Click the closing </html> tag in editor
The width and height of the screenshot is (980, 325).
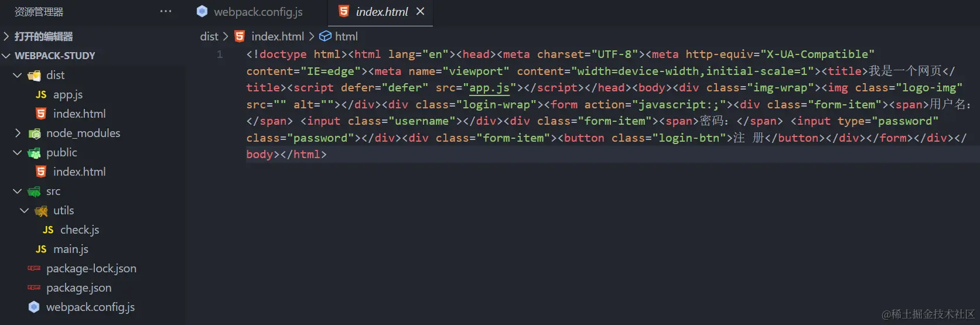click(x=303, y=155)
